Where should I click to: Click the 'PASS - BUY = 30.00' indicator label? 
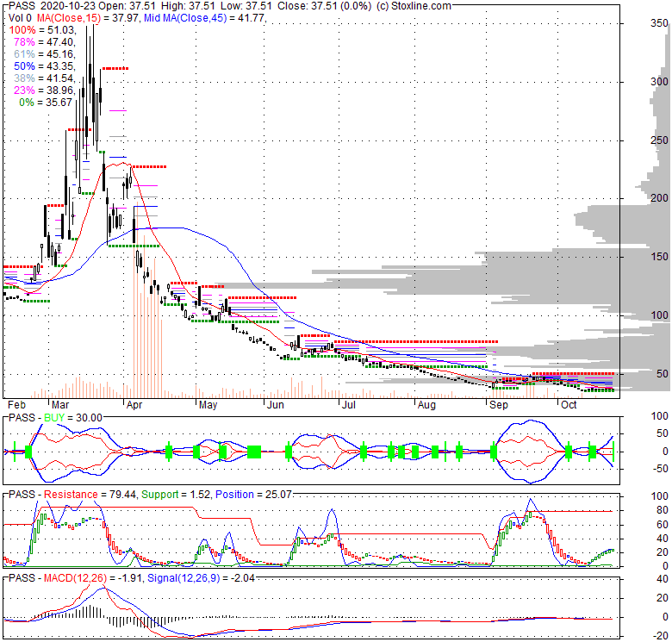point(55,417)
